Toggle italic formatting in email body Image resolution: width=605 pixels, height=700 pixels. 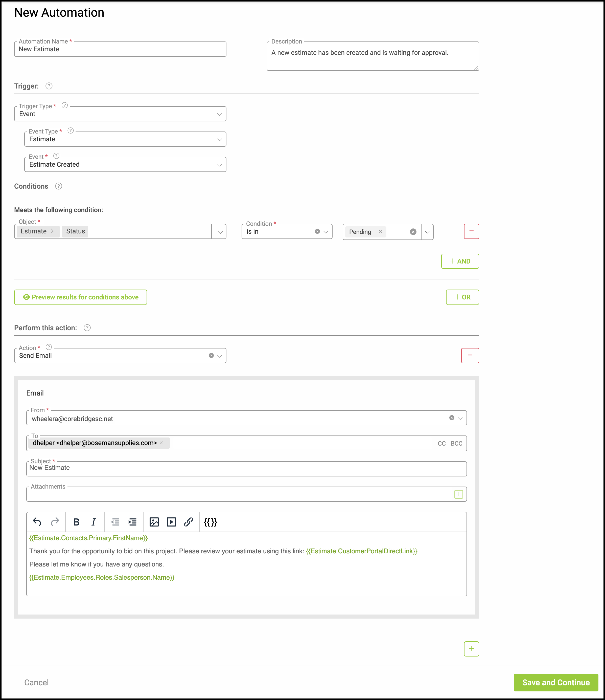pyautogui.click(x=94, y=522)
